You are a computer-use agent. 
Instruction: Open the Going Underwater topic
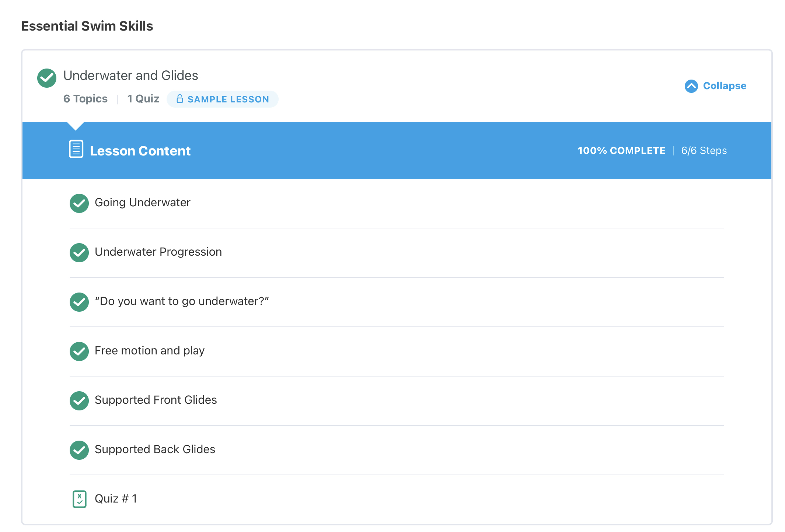143,203
